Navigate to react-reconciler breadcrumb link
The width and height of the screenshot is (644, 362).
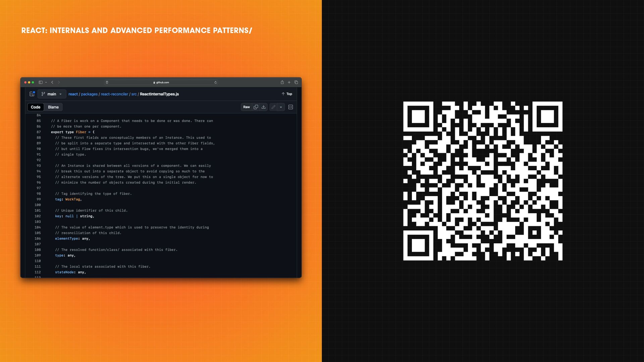click(x=114, y=94)
